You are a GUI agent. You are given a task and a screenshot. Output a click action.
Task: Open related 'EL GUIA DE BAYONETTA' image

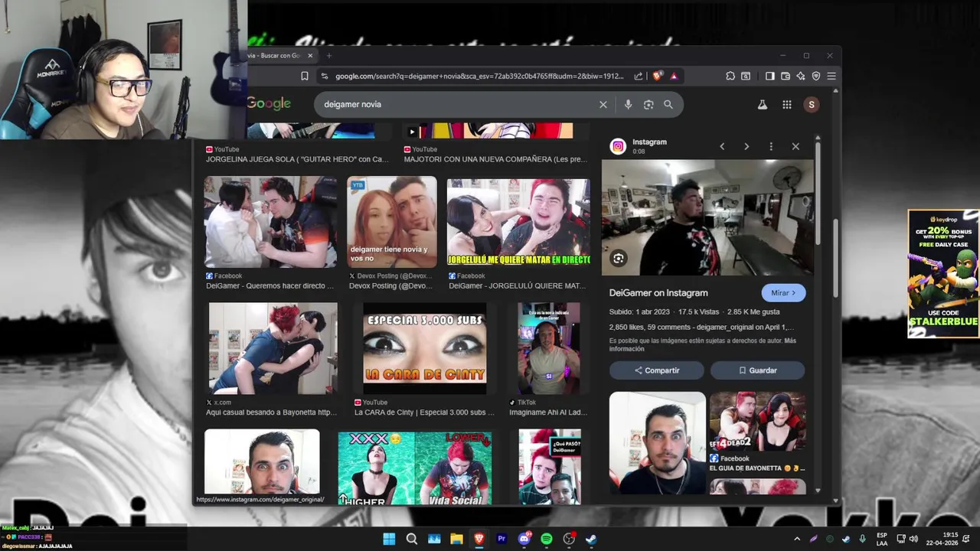tap(757, 422)
